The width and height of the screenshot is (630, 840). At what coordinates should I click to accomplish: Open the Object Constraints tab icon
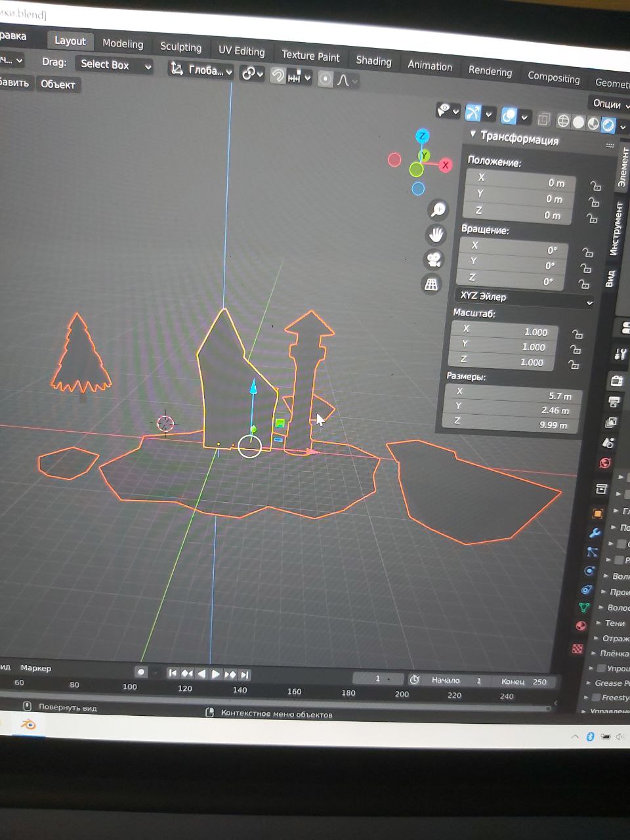point(587,589)
